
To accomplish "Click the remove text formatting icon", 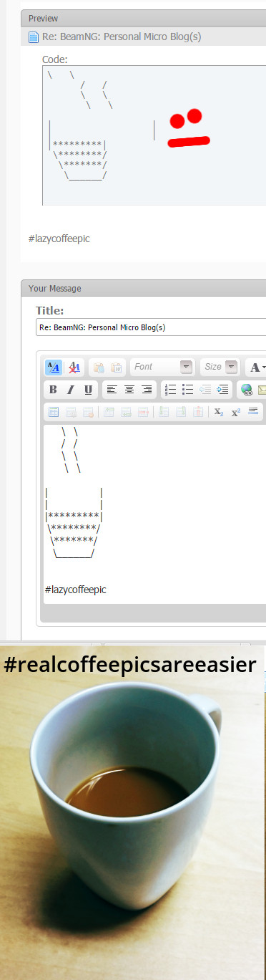I will (x=74, y=367).
